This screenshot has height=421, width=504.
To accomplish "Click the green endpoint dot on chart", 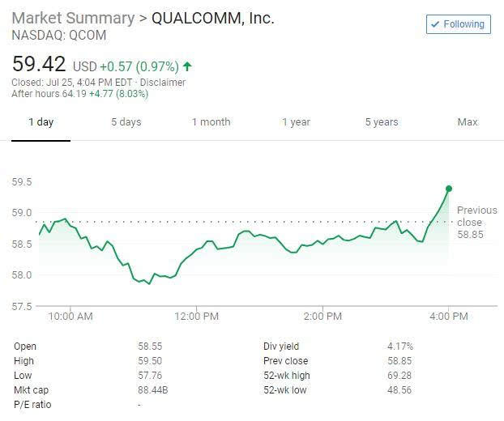I will click(449, 189).
